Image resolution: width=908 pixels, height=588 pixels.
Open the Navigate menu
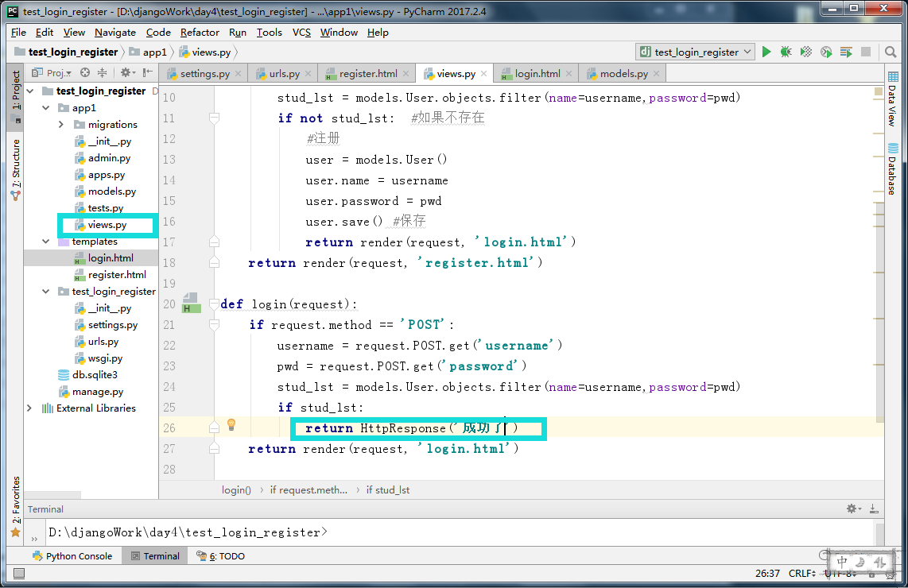115,33
